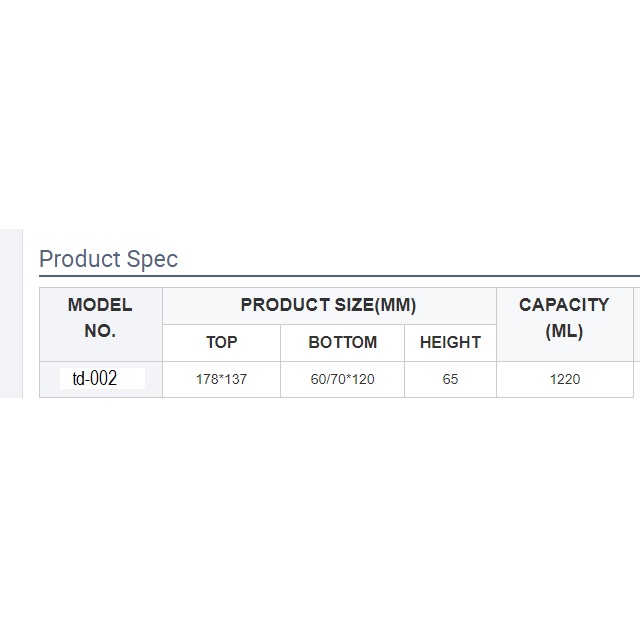Select the height value 65
This screenshot has width=640, height=640.
[x=450, y=379]
